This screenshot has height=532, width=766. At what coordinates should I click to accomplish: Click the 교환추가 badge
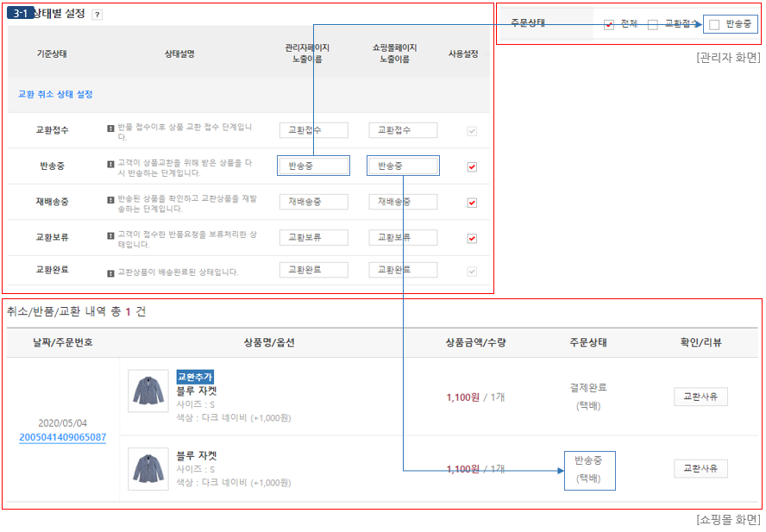(x=195, y=377)
